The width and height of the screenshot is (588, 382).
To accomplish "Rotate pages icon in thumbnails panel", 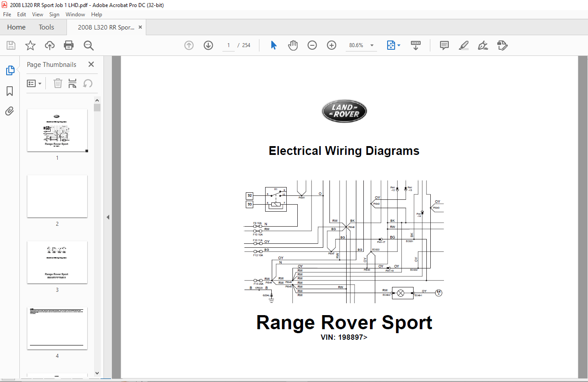I will [88, 83].
